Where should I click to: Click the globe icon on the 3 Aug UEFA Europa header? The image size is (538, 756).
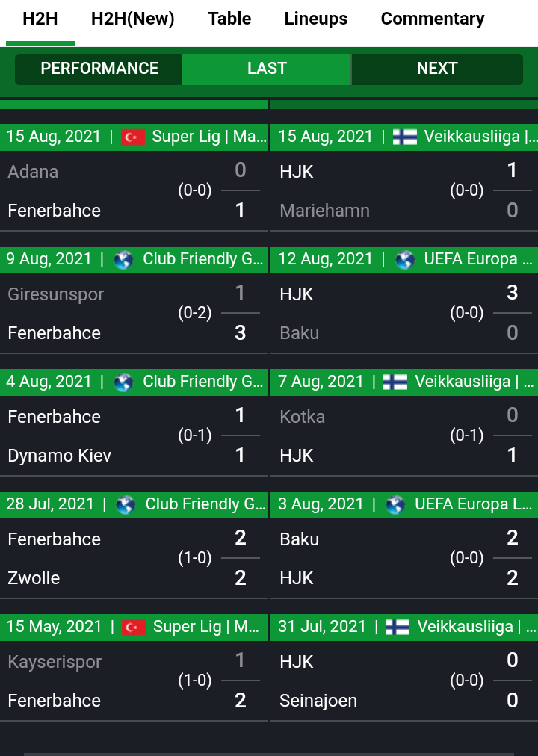click(395, 505)
